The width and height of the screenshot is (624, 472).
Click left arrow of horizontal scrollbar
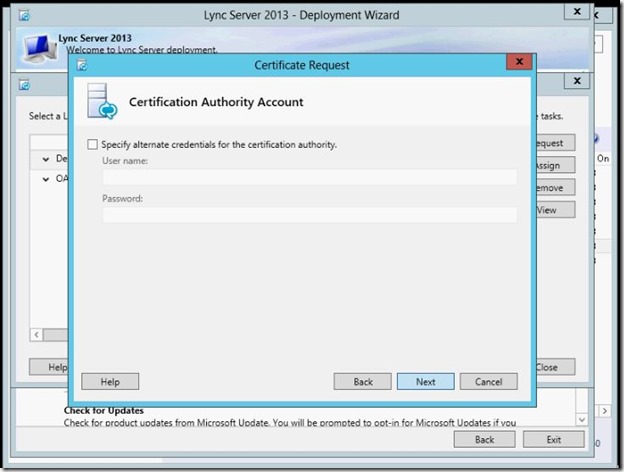36,335
